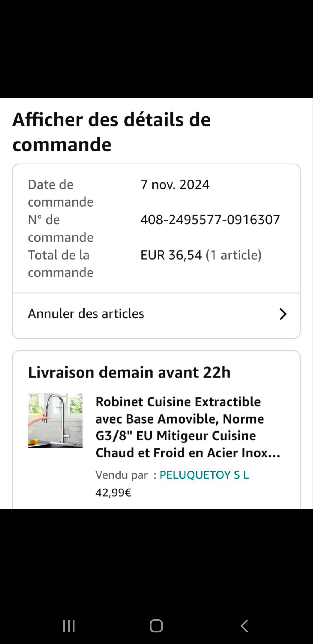Tap the Livraison demain avant 22h heading
Screen dimensions: 313x644
[x=129, y=372]
